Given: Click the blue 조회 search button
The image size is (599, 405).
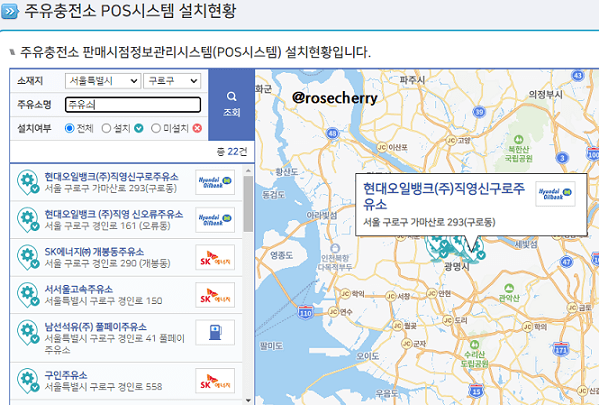Looking at the screenshot, I should point(231,105).
